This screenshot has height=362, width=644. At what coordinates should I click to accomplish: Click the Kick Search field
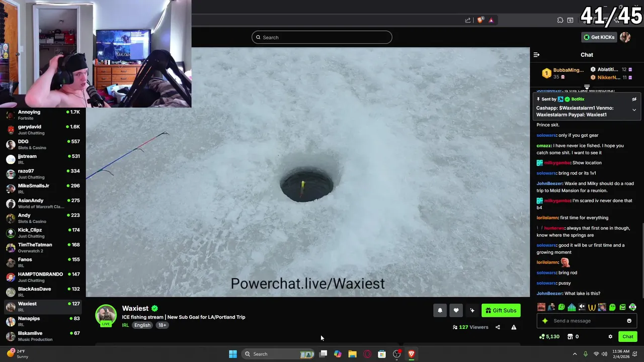[322, 37]
